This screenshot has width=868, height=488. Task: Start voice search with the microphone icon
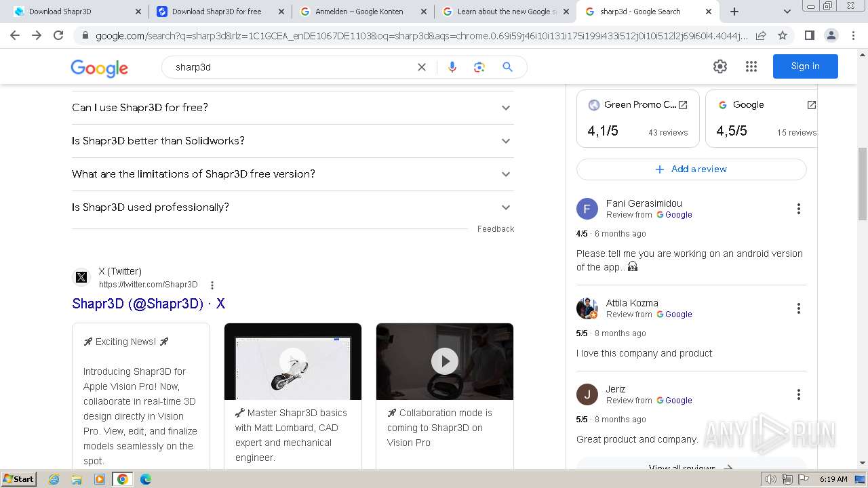(452, 67)
